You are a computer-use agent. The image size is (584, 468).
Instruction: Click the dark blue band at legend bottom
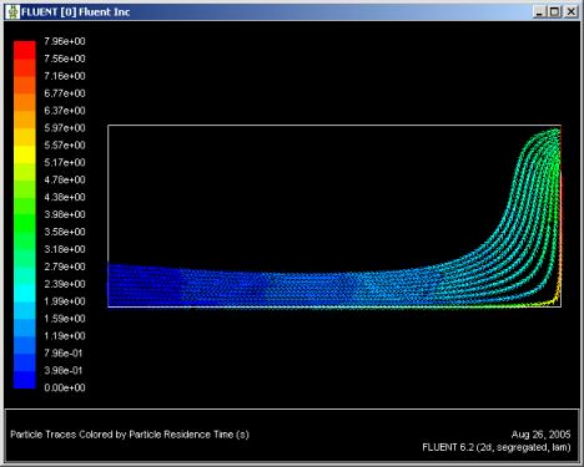click(25, 379)
